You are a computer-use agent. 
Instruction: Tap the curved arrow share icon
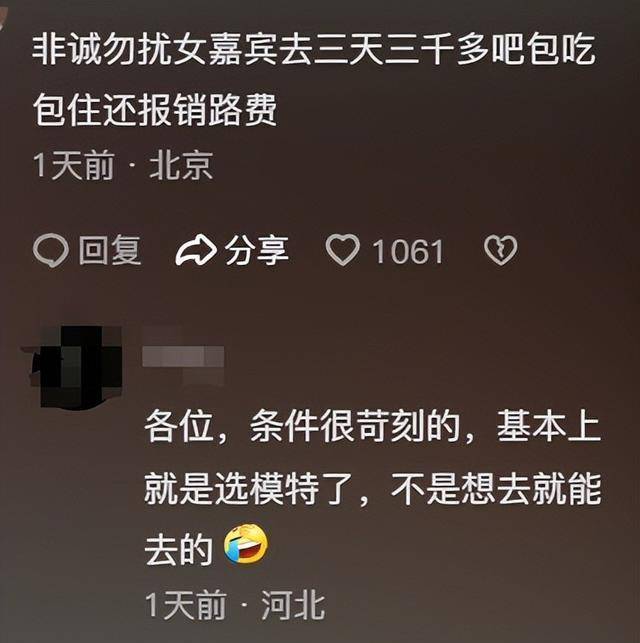196,251
